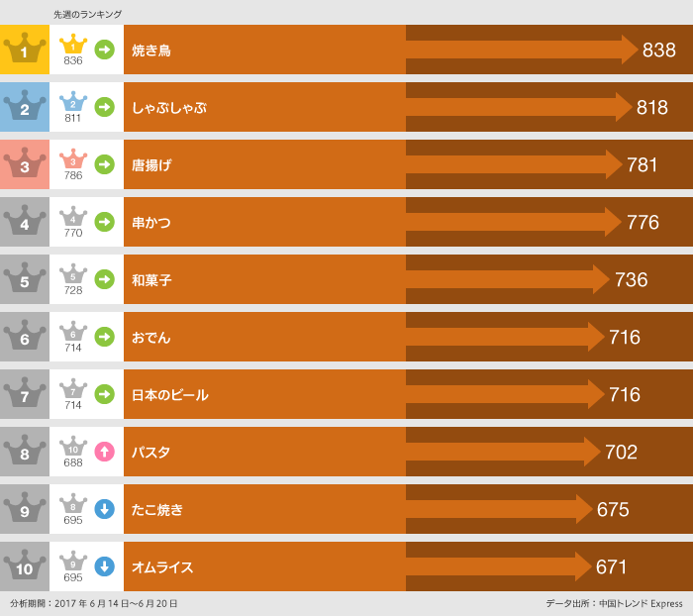The width and height of the screenshot is (693, 616).
Task: Click the blue rank 2 crown icon
Action: click(x=25, y=107)
